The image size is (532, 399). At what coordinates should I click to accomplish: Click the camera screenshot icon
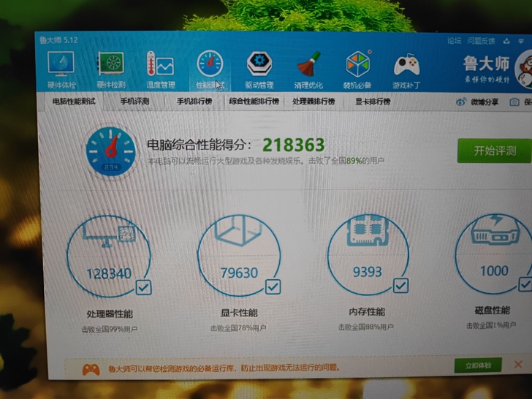pyautogui.click(x=514, y=102)
